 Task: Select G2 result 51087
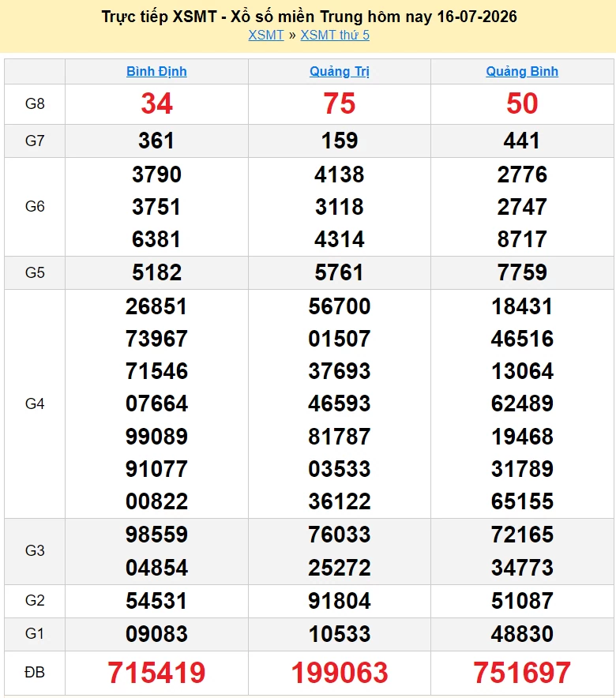click(522, 601)
